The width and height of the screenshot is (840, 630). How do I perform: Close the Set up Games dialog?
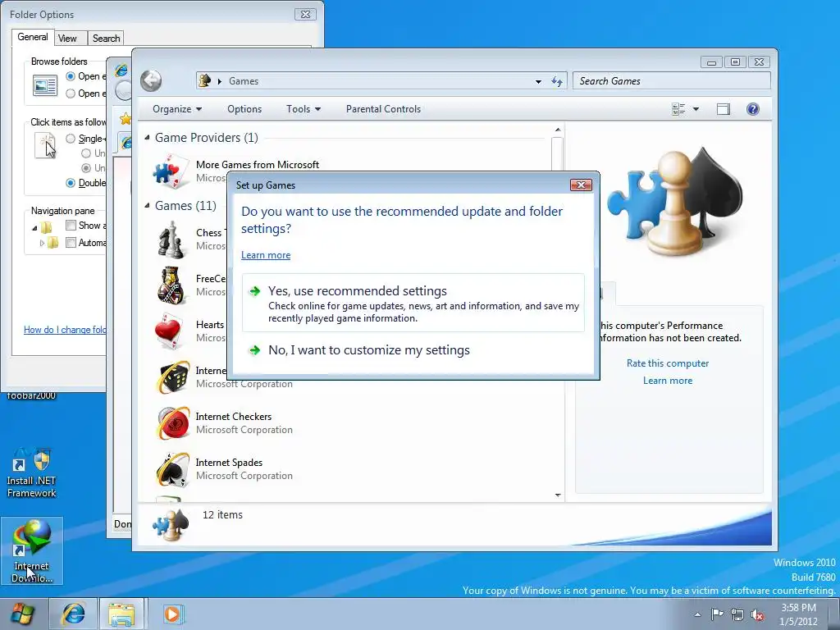(x=581, y=185)
